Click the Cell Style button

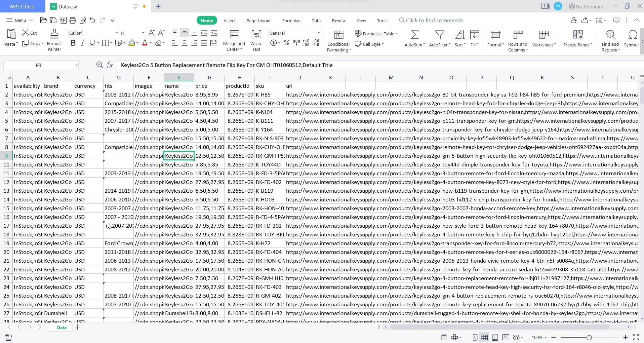[x=369, y=44]
